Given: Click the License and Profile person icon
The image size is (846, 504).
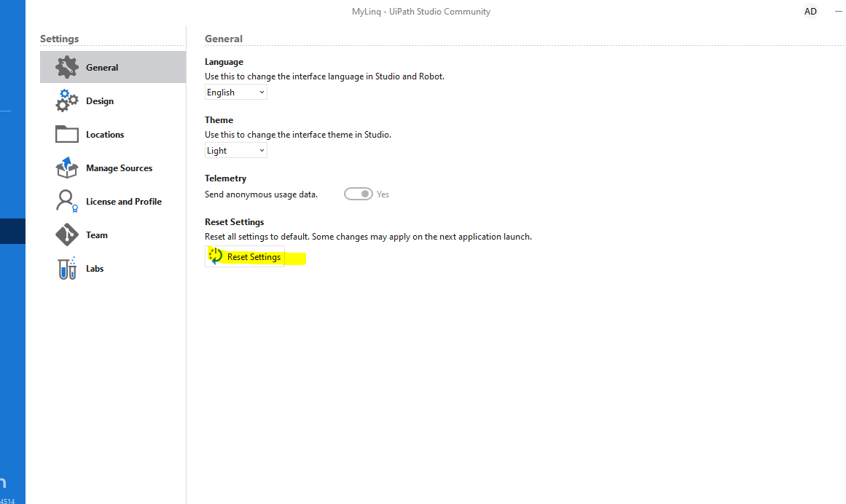Looking at the screenshot, I should 66,201.
